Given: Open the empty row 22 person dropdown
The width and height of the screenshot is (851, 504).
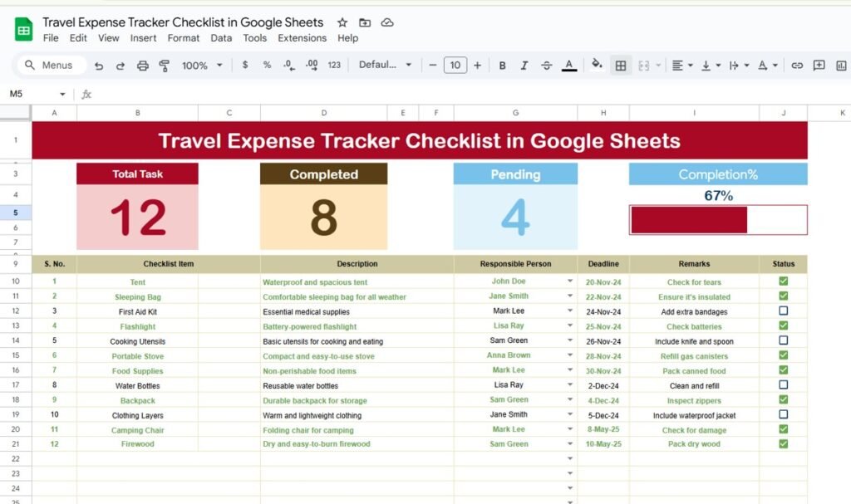Looking at the screenshot, I should (570, 458).
